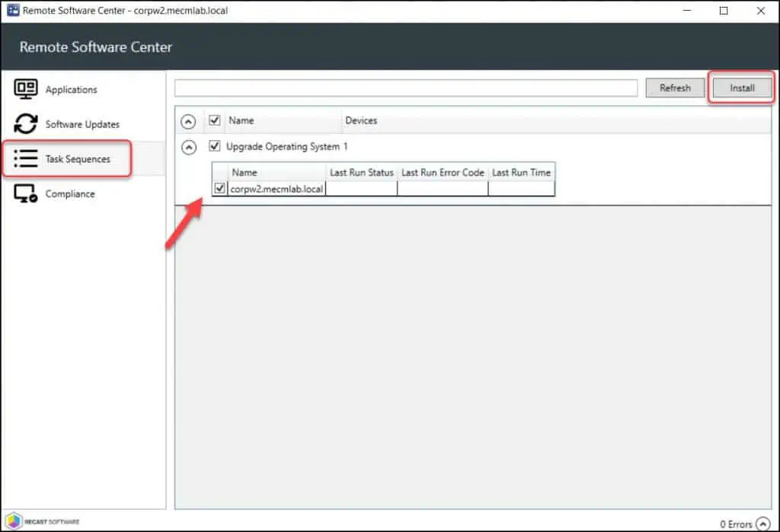Image resolution: width=780 pixels, height=532 pixels.
Task: Click the Compliance monitor icon
Action: (x=25, y=193)
